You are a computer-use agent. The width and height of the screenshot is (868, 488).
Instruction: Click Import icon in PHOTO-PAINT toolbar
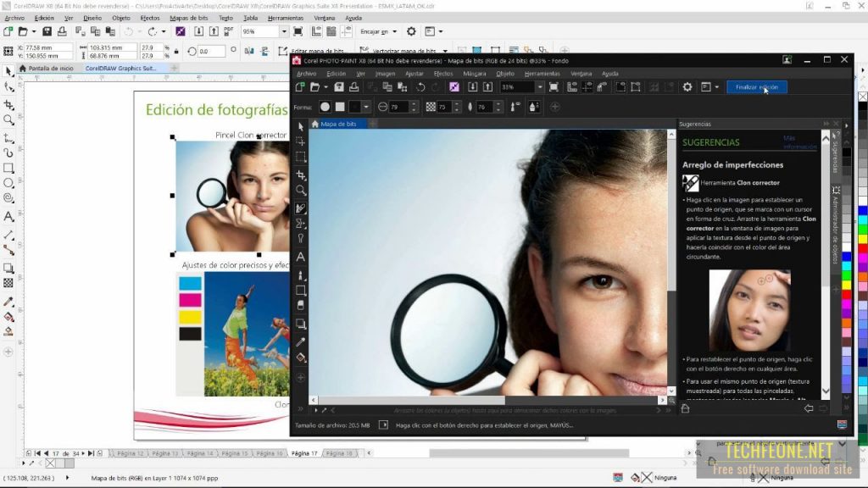[x=472, y=87]
